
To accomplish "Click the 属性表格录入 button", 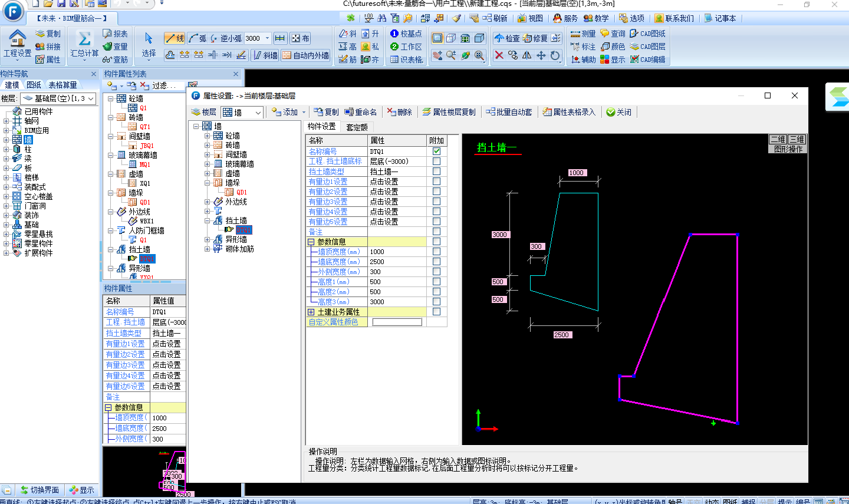I will pyautogui.click(x=569, y=112).
